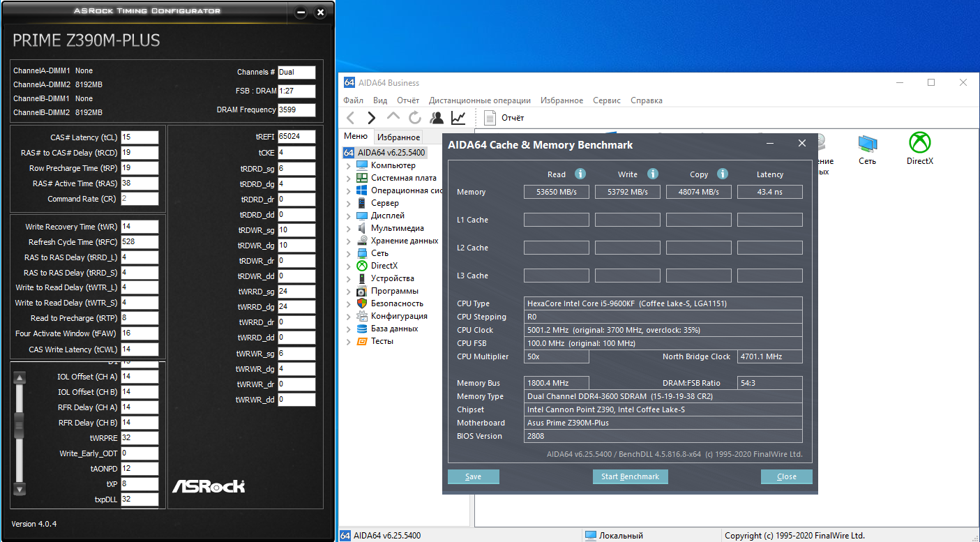Open the Дистанционные операции menu

click(480, 100)
